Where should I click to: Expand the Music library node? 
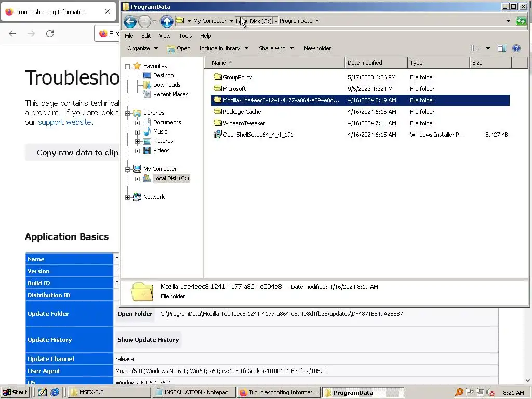(x=137, y=132)
